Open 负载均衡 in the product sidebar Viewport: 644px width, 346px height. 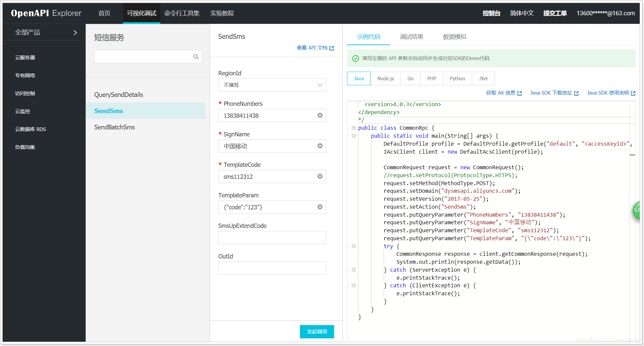point(25,147)
